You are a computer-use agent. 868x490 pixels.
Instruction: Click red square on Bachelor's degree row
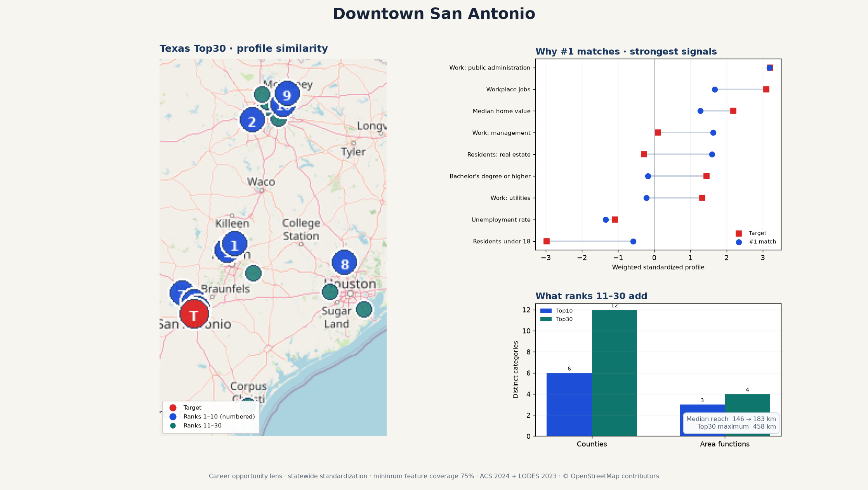tap(707, 176)
